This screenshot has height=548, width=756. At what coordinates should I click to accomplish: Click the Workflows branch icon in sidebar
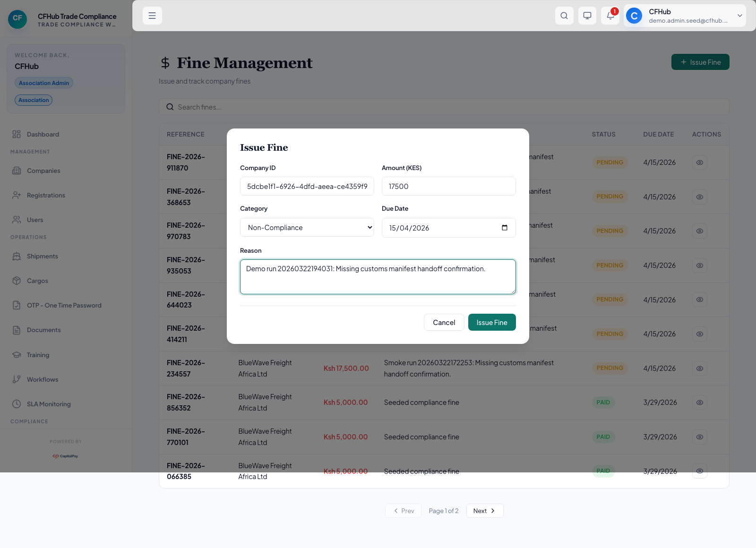click(17, 379)
